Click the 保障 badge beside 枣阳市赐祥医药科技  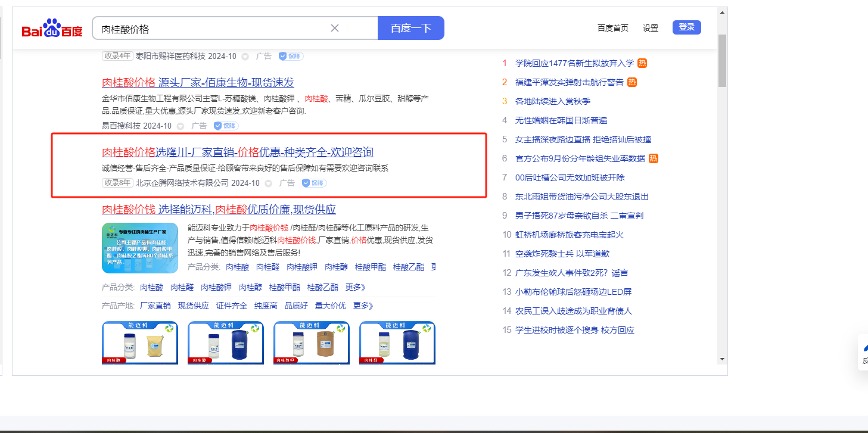(291, 56)
